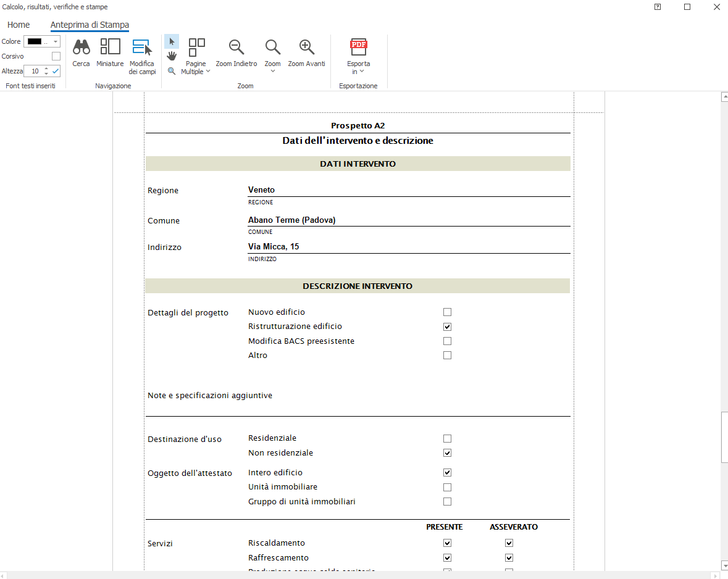Check the Nuovo edificio checkbox
The width and height of the screenshot is (728, 579).
click(x=447, y=312)
